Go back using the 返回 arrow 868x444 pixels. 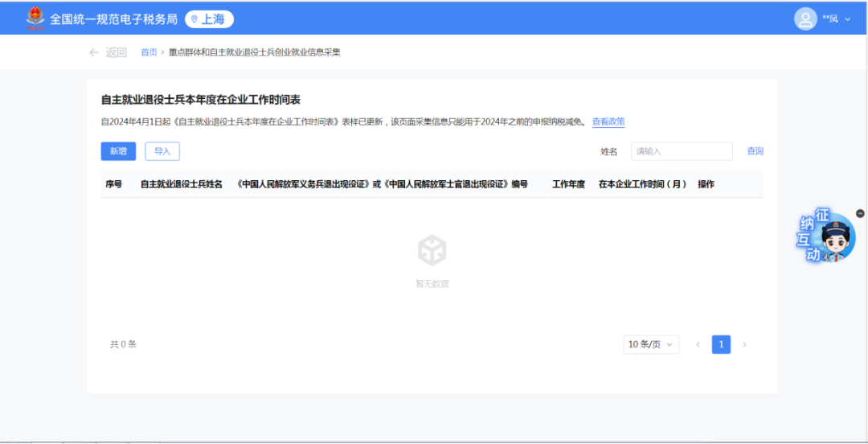(108, 52)
